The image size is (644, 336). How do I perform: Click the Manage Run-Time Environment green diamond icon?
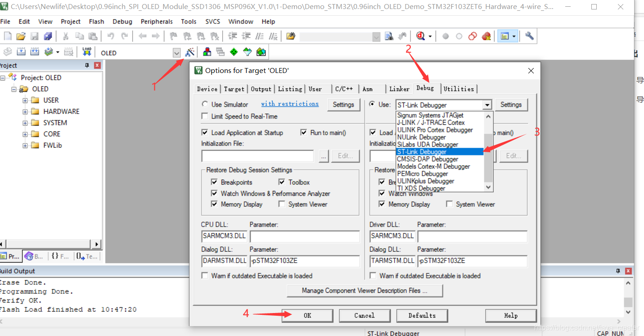[x=234, y=52]
